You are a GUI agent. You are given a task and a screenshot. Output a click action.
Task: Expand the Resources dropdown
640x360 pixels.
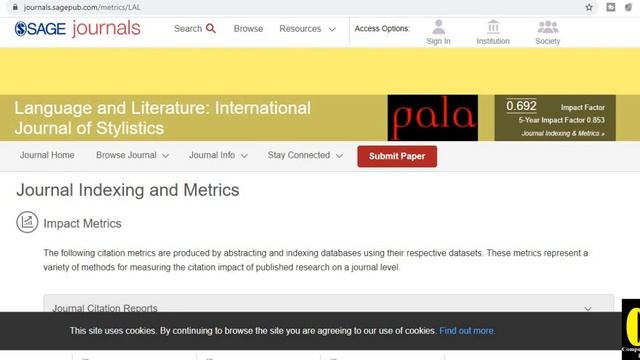pos(307,29)
